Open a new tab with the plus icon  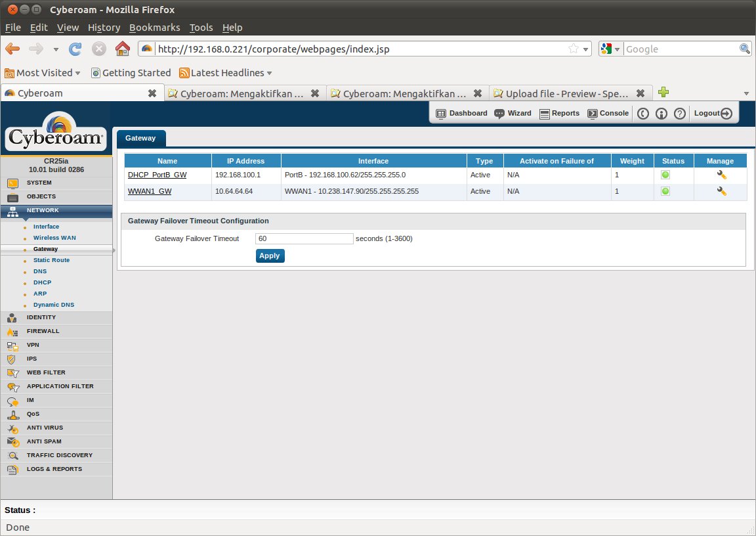tap(663, 93)
